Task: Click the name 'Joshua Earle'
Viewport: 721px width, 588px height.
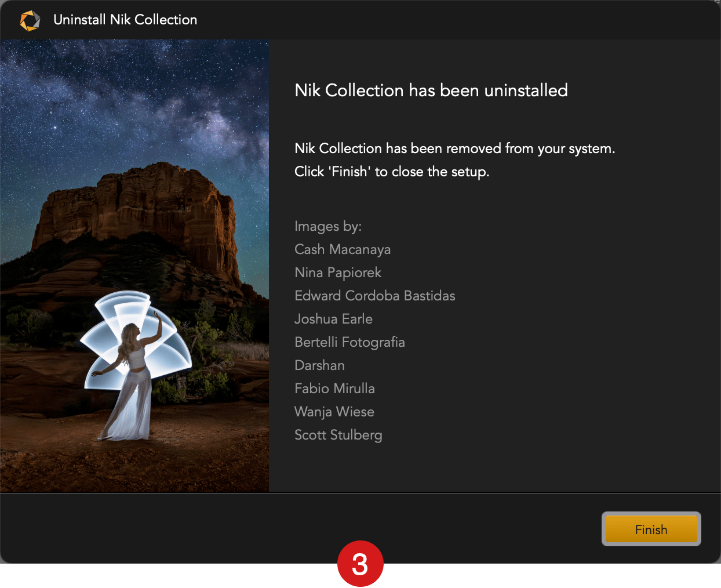Action: coord(333,319)
